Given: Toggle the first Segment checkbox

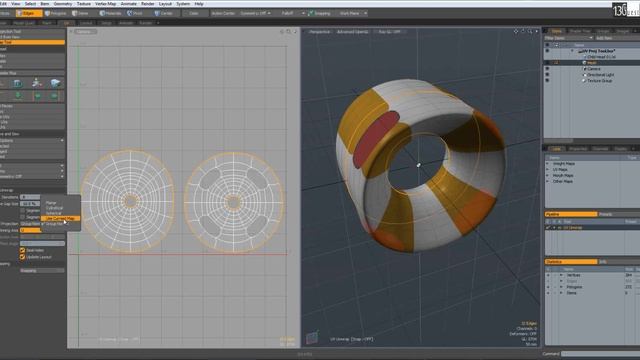Looking at the screenshot, I should pos(22,211).
